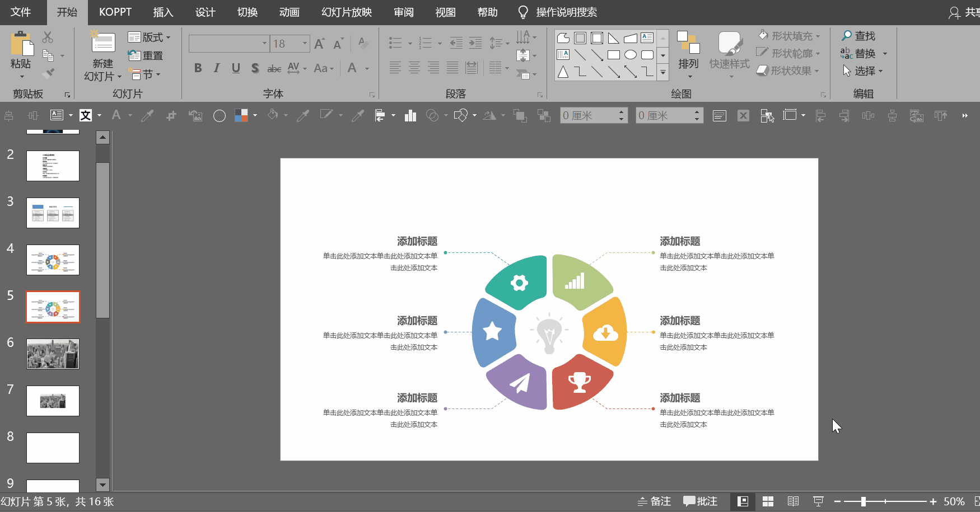Switch to the Animations (动画) tab
Screen dimensions: 980x512
tap(289, 12)
